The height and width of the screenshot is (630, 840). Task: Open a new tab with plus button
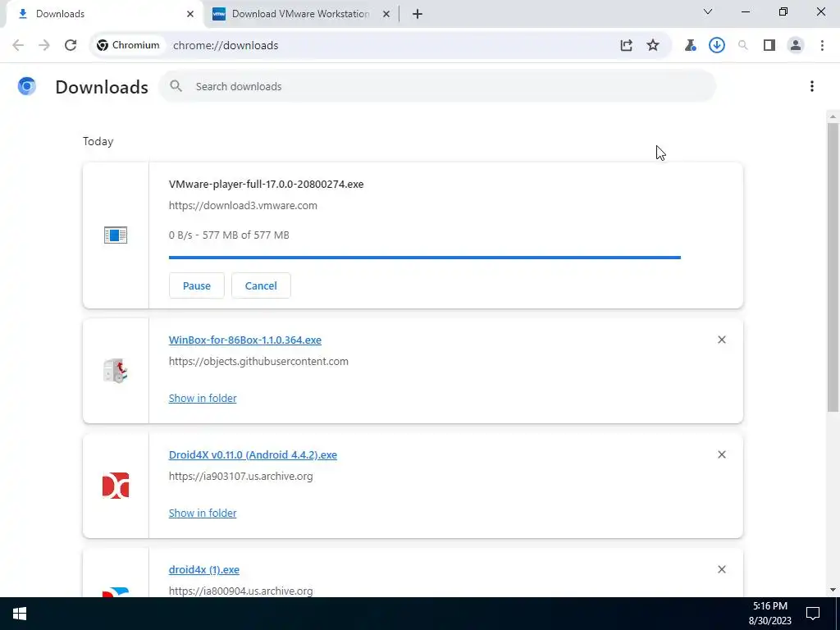tap(418, 14)
